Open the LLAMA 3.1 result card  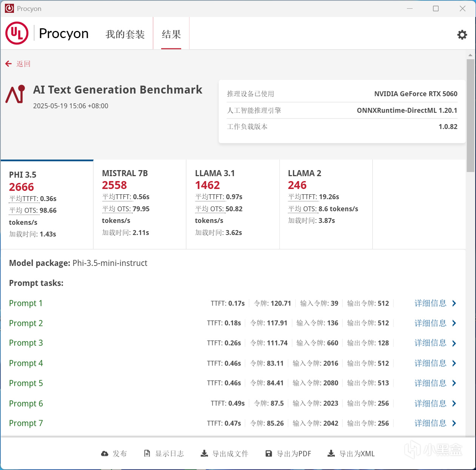click(233, 204)
